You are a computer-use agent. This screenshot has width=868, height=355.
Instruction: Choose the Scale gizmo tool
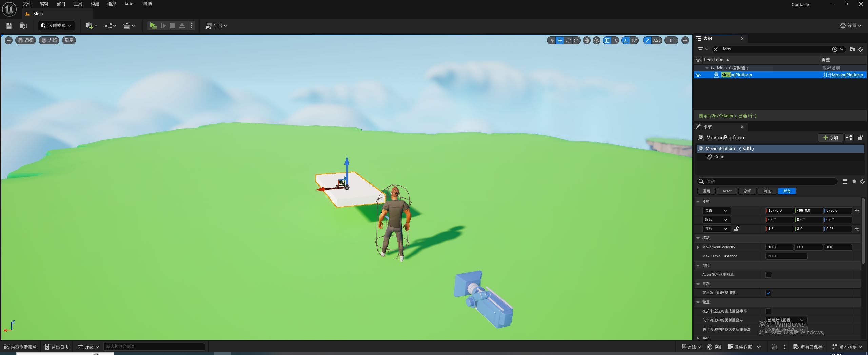(x=576, y=40)
